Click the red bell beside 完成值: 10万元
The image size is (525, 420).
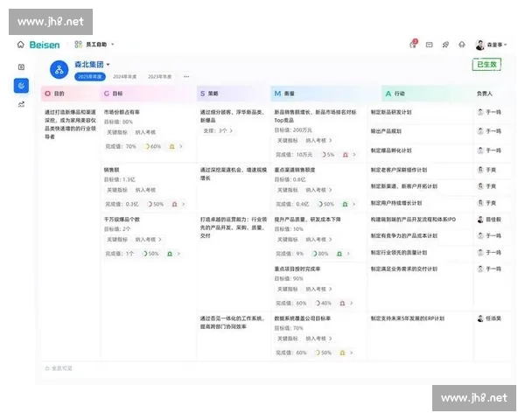346,154
